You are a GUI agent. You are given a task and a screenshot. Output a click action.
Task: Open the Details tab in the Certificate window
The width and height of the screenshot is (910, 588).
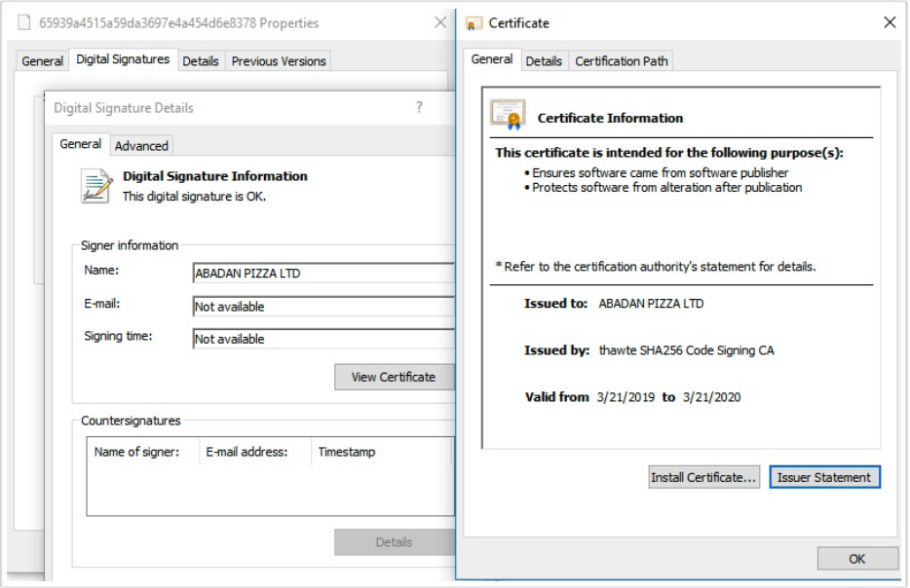tap(544, 61)
